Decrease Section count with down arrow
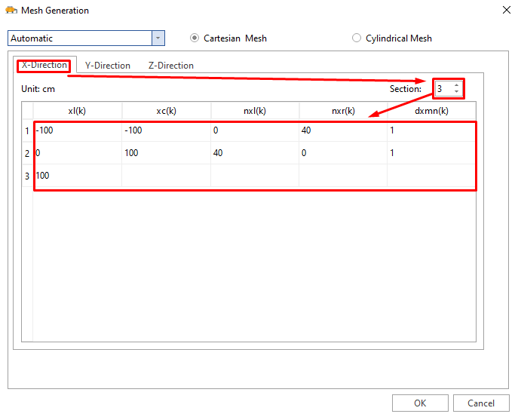The image size is (518, 420). pos(456,92)
